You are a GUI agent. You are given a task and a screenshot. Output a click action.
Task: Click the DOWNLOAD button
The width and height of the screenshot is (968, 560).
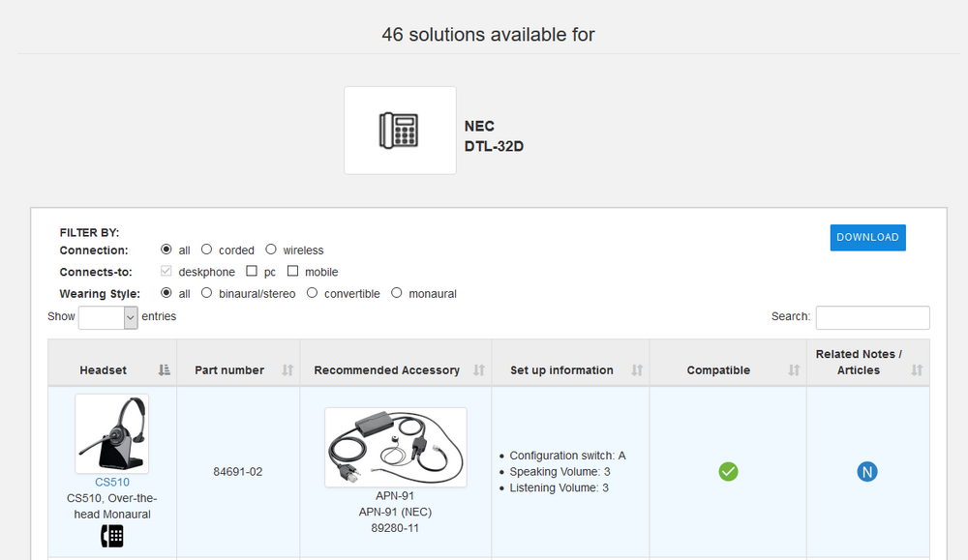pos(867,238)
